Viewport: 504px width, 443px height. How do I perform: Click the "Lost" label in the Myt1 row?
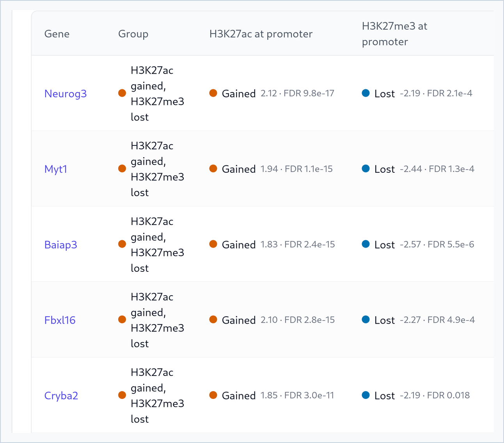click(385, 169)
